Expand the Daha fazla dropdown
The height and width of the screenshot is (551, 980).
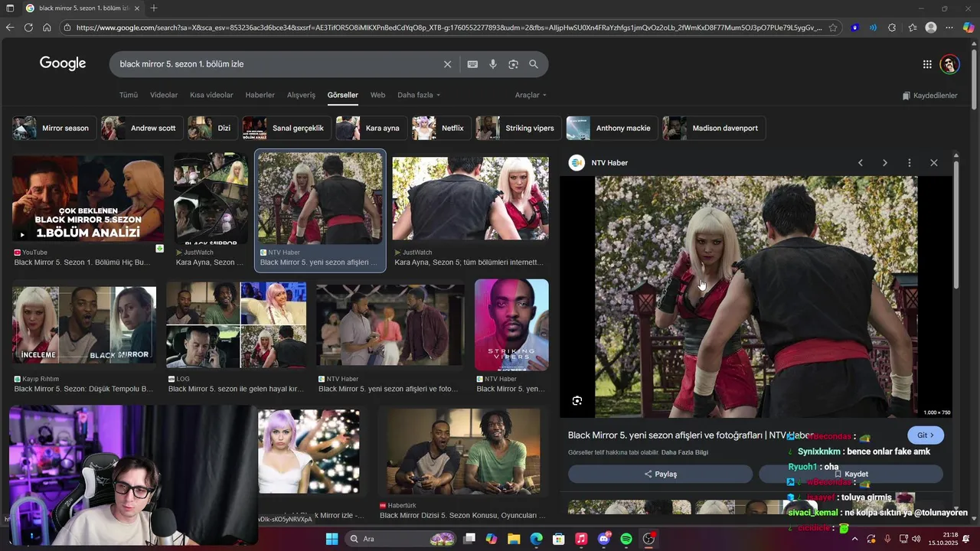tap(419, 95)
